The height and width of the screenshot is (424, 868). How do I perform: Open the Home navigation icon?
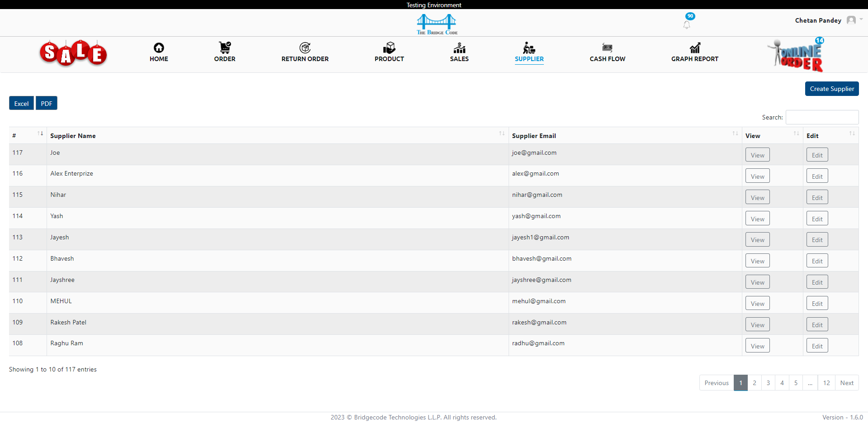[159, 48]
